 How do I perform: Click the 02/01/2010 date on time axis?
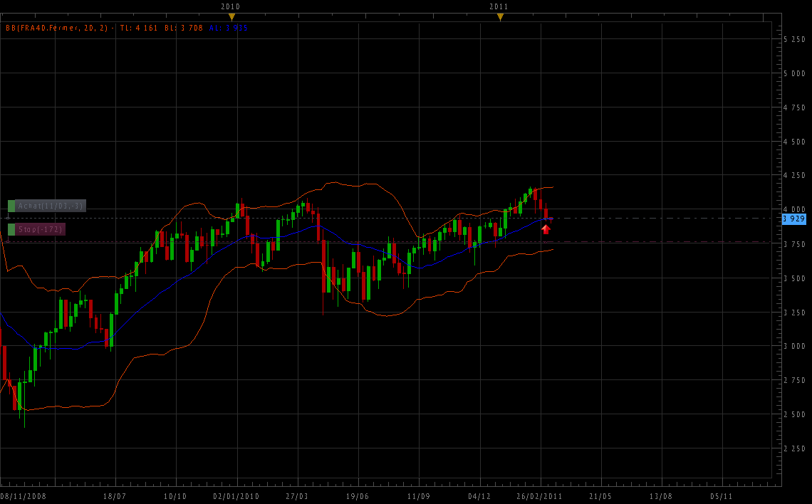[236, 496]
